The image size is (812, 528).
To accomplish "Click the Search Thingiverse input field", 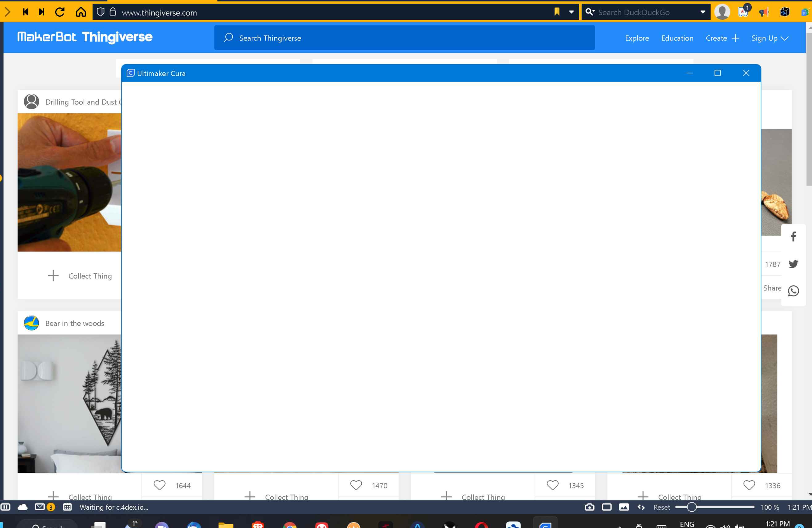I will point(404,37).
